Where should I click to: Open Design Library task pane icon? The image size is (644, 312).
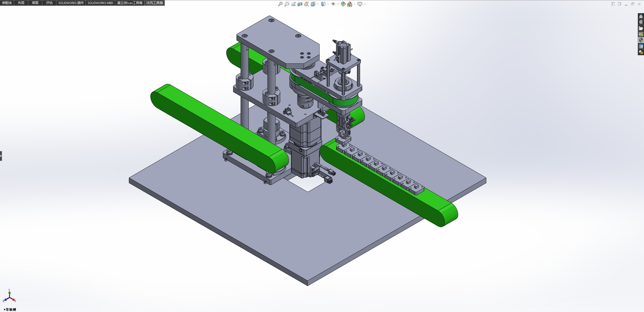(641, 22)
